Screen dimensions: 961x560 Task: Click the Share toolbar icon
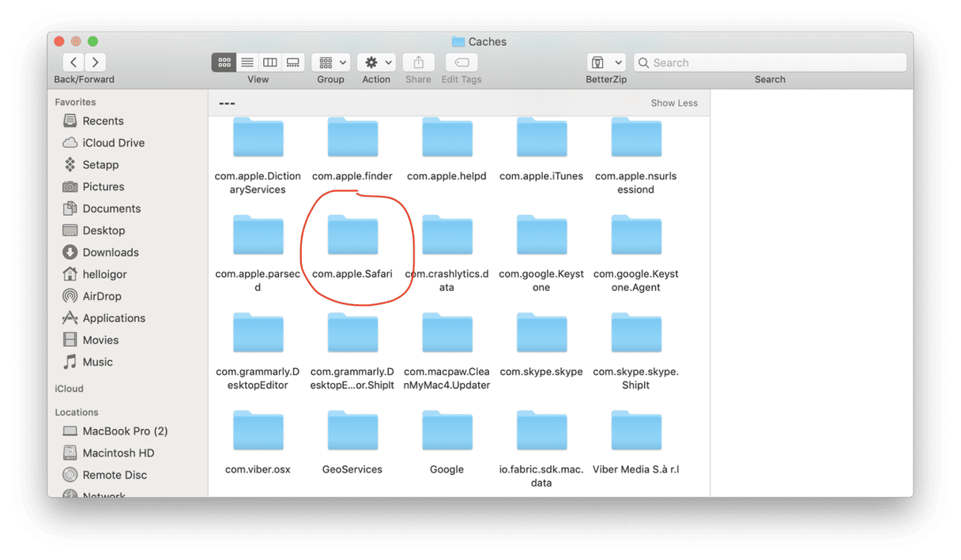(418, 62)
